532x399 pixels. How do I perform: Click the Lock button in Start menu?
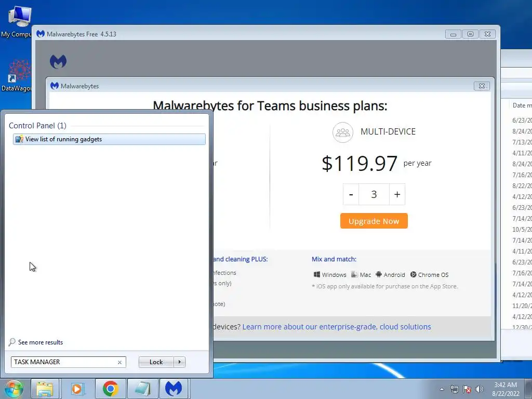(x=156, y=362)
